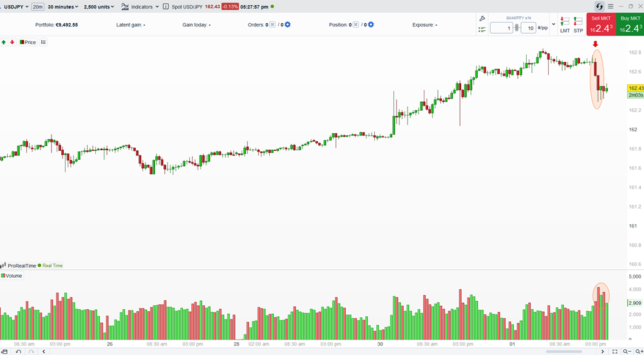
Task: Click the ¥/pip input field showing 10
Action: point(528,28)
